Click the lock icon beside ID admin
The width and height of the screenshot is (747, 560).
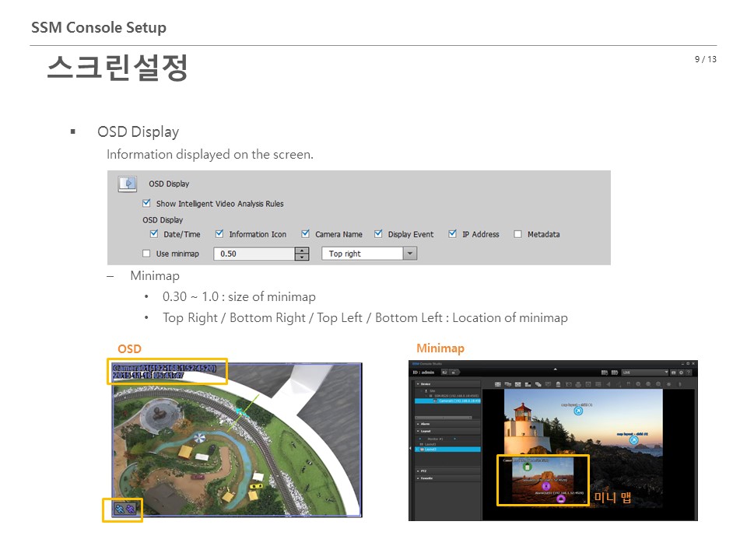coord(454,373)
